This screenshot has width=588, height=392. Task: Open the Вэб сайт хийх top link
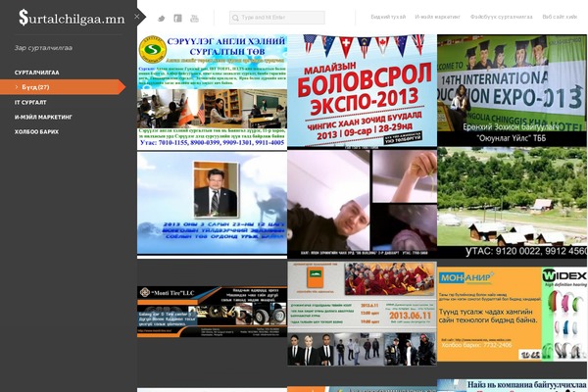click(560, 17)
